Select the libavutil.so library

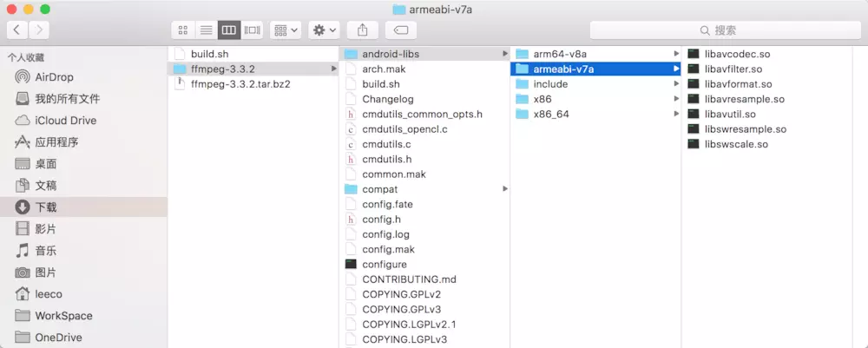(x=767, y=114)
